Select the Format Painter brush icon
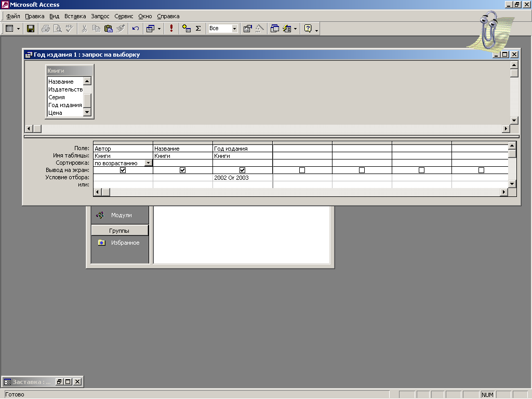 121,29
